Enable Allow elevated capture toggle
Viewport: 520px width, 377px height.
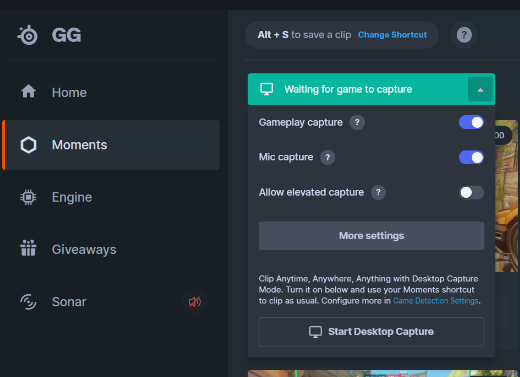[471, 192]
